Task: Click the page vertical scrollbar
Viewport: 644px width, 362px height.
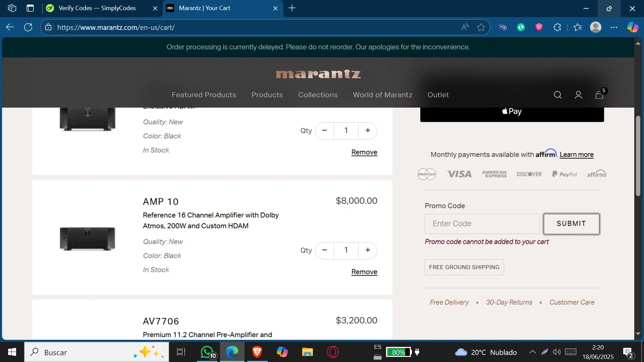Action: [638, 156]
